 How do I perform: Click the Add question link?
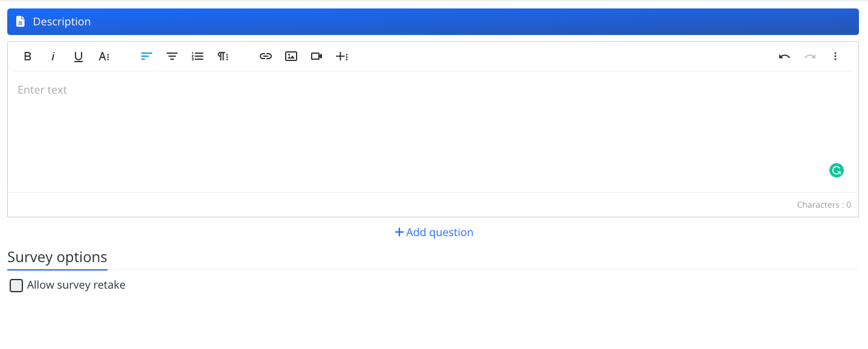click(x=434, y=232)
